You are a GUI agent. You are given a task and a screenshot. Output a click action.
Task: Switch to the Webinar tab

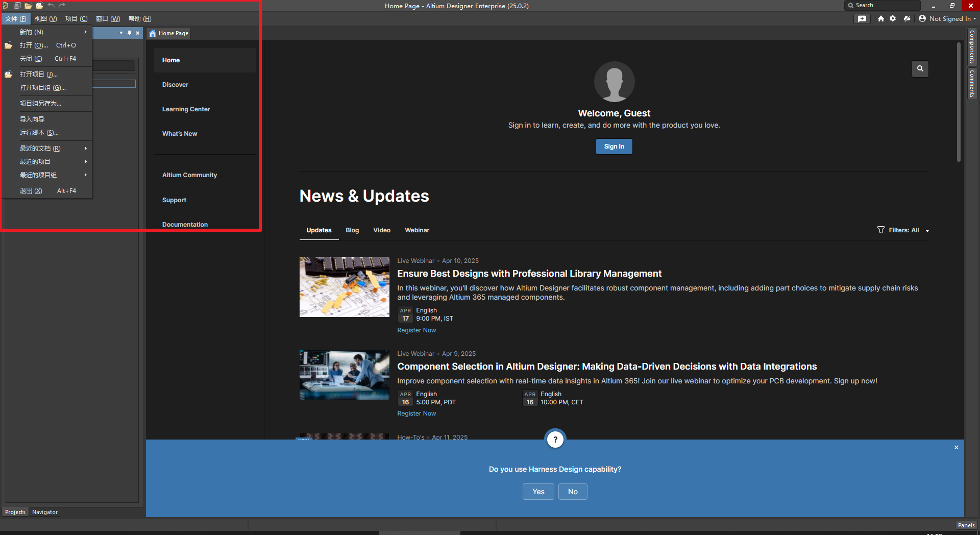417,230
